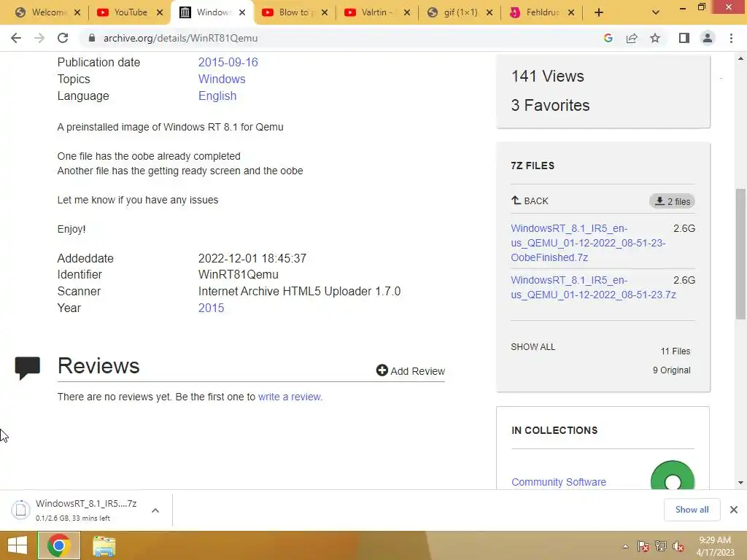Open Community Software collection link
The height and width of the screenshot is (560, 747).
(x=559, y=482)
